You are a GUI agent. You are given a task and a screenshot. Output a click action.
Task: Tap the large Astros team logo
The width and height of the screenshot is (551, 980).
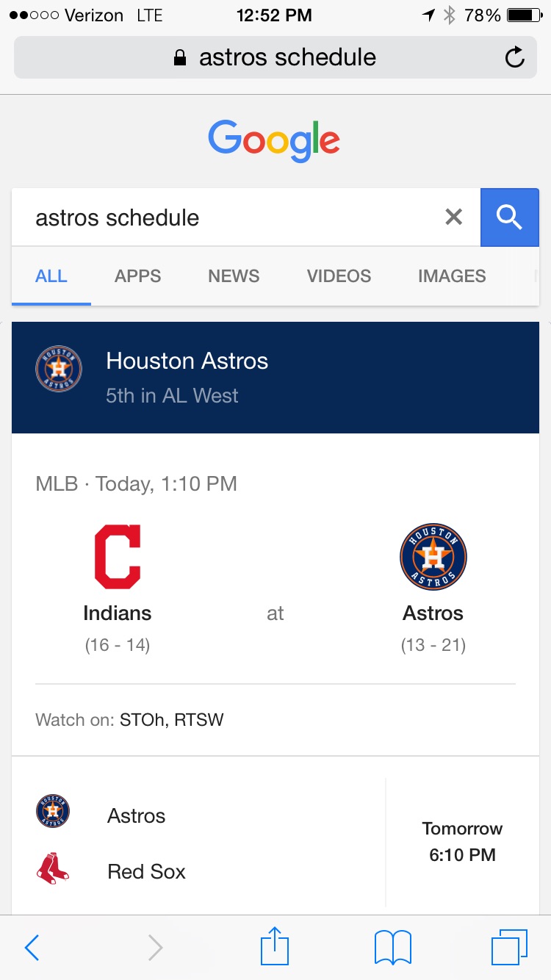(433, 558)
